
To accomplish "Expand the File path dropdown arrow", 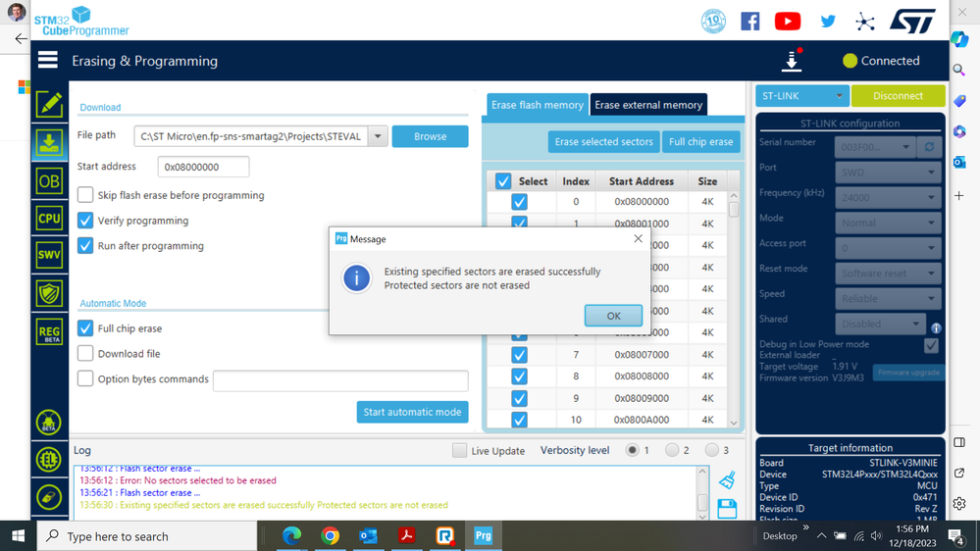I will click(x=378, y=136).
